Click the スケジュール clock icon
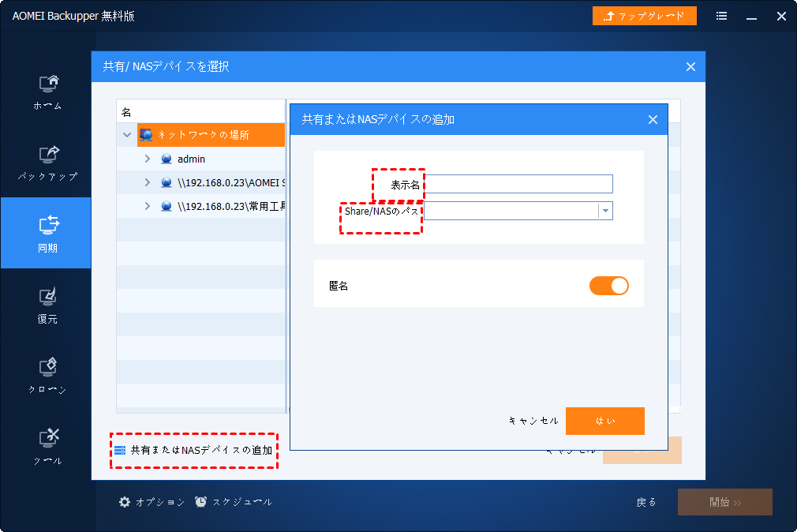Viewport: 797px width, 532px height. (200, 502)
